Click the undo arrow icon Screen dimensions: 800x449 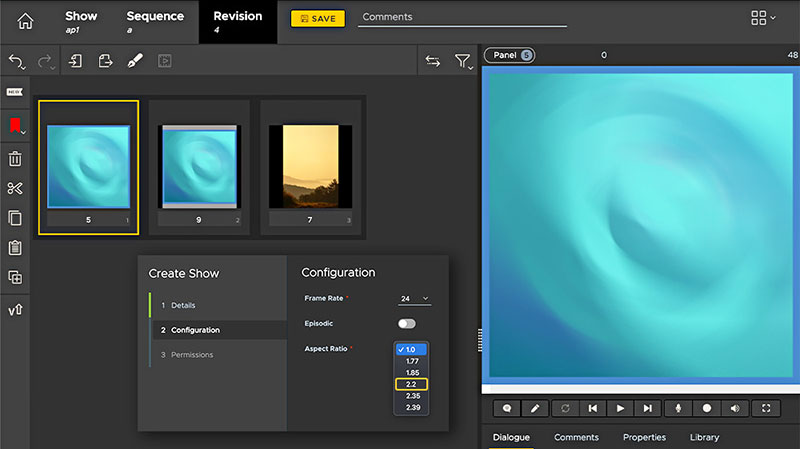tap(16, 62)
